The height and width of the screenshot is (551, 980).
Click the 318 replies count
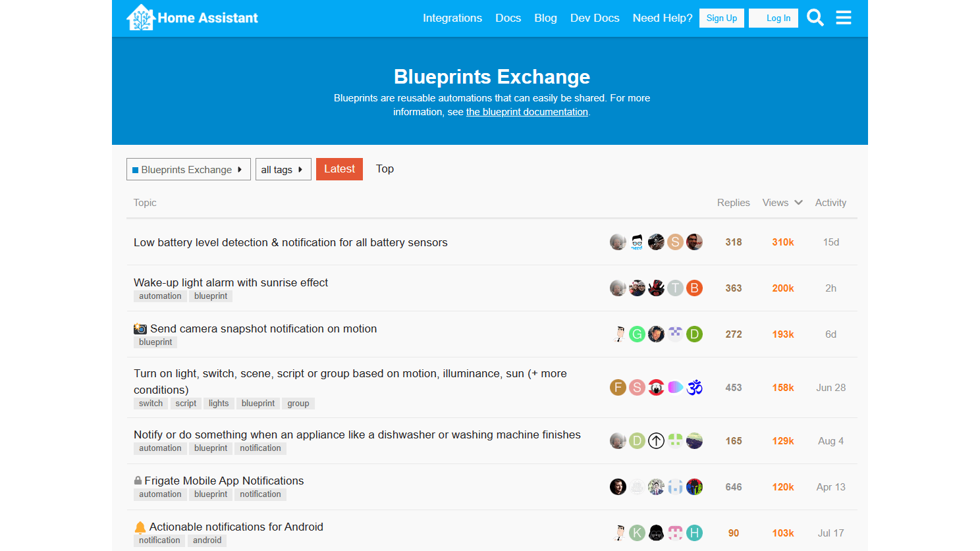(734, 242)
